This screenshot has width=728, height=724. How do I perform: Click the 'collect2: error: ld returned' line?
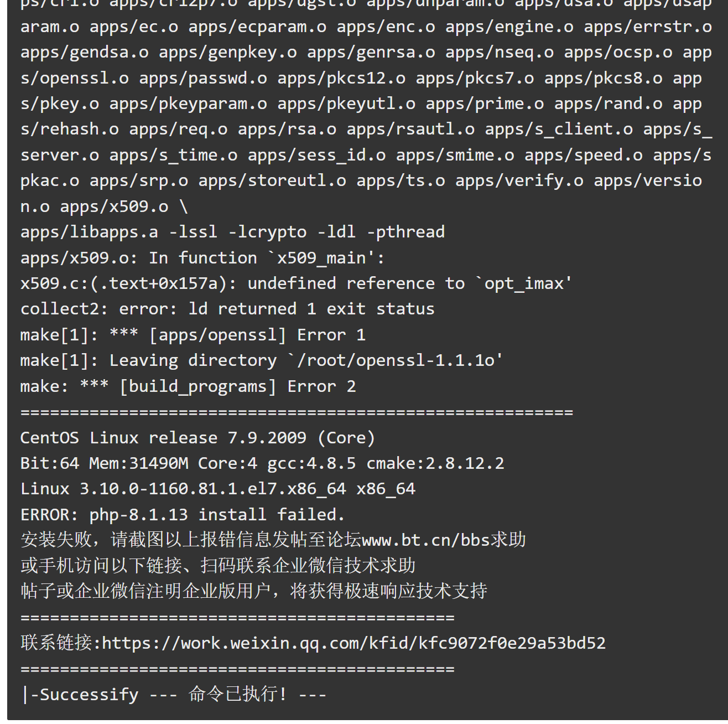point(227,309)
